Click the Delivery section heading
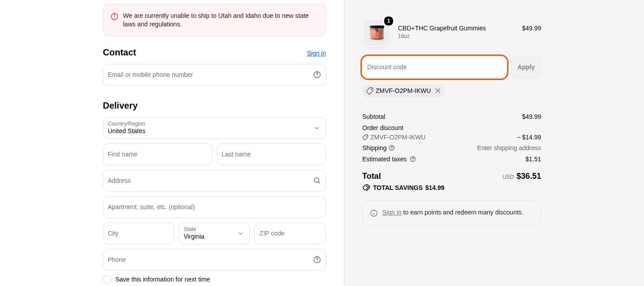 coord(120,105)
